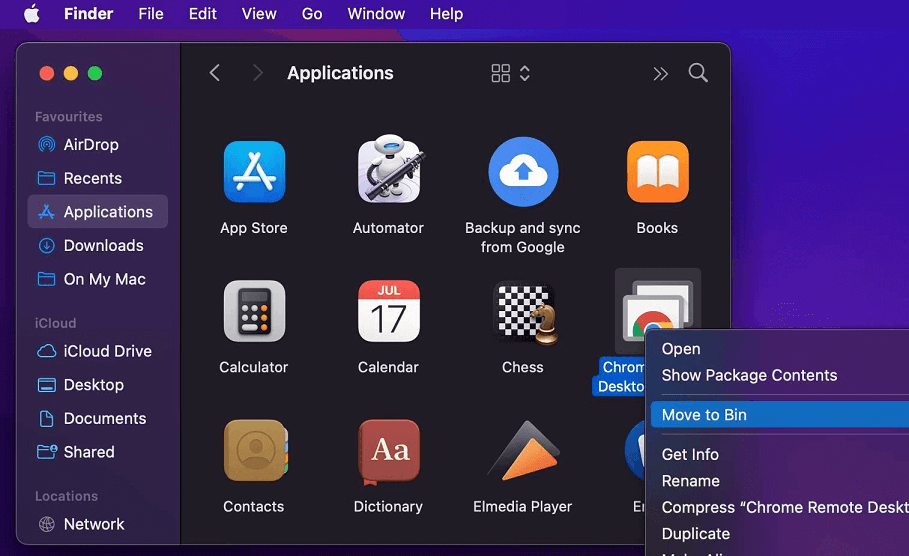
Task: Select the Elmedia Player icon
Action: click(x=525, y=451)
